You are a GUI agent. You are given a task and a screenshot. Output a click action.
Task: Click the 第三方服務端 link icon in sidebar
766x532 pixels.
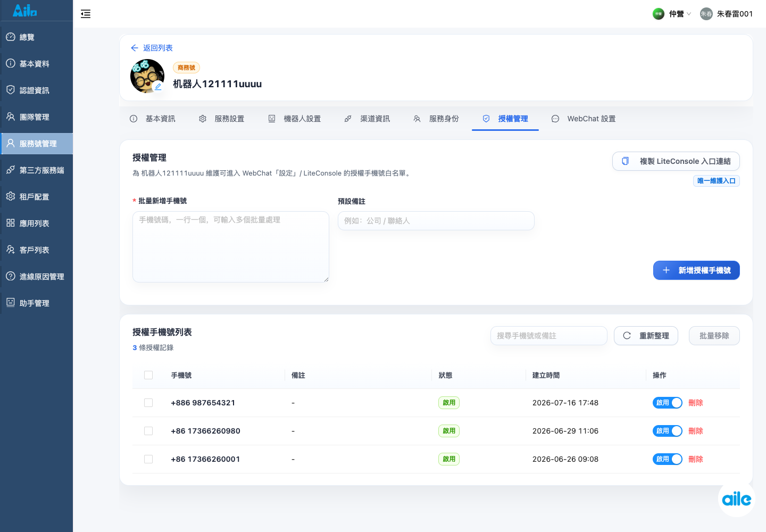pyautogui.click(x=11, y=170)
